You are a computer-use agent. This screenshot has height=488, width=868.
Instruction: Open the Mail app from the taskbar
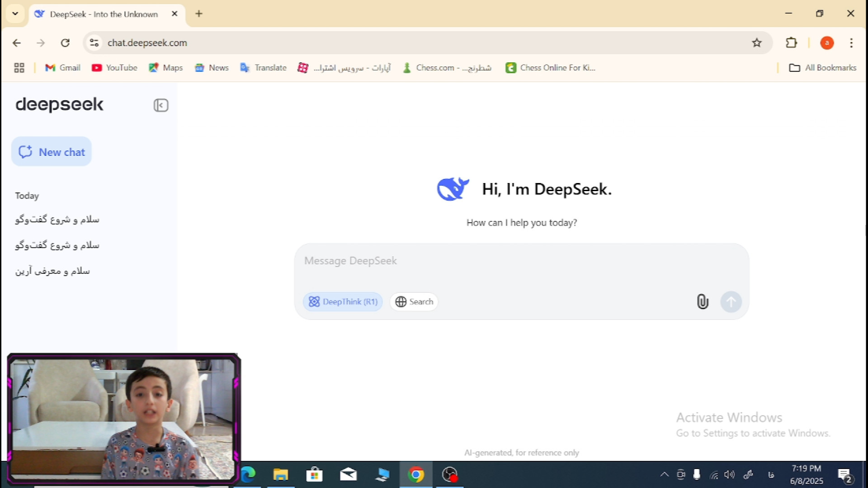pos(348,474)
